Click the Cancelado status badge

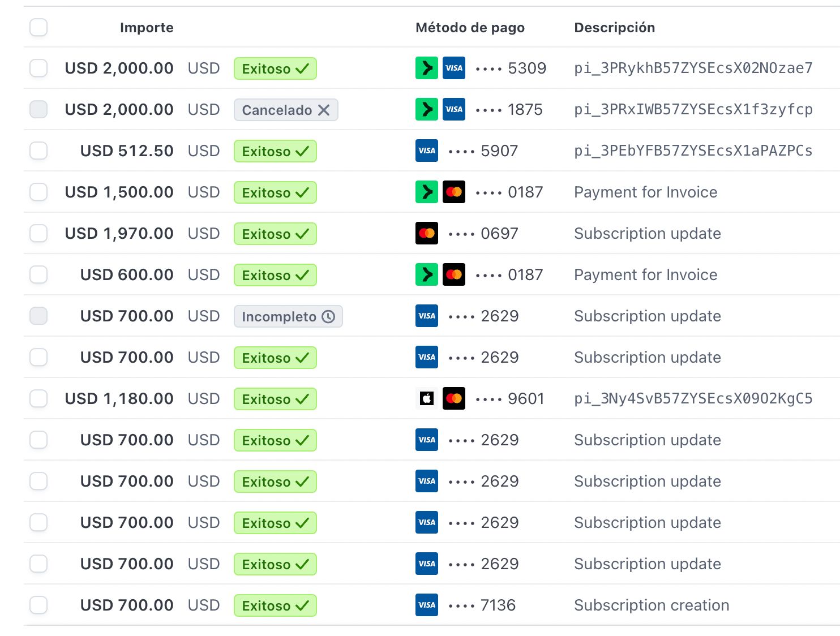pos(286,110)
